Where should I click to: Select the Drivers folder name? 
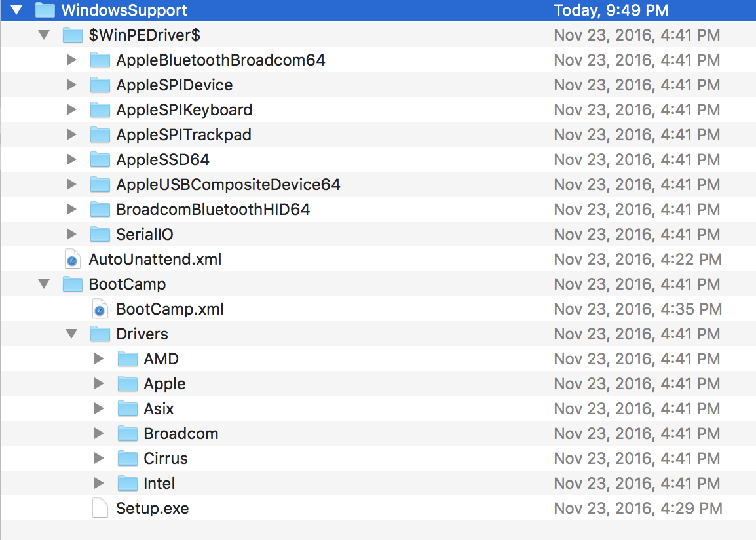click(x=142, y=334)
